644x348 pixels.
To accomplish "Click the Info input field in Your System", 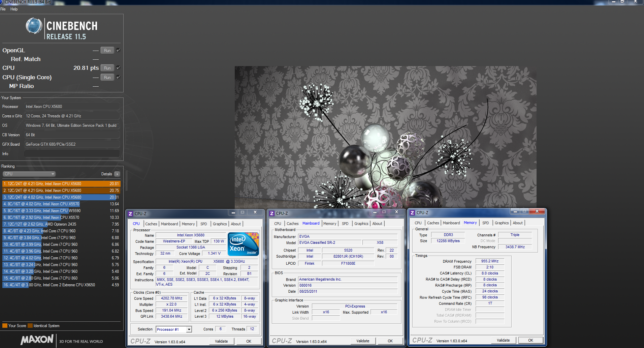I will click(x=72, y=154).
